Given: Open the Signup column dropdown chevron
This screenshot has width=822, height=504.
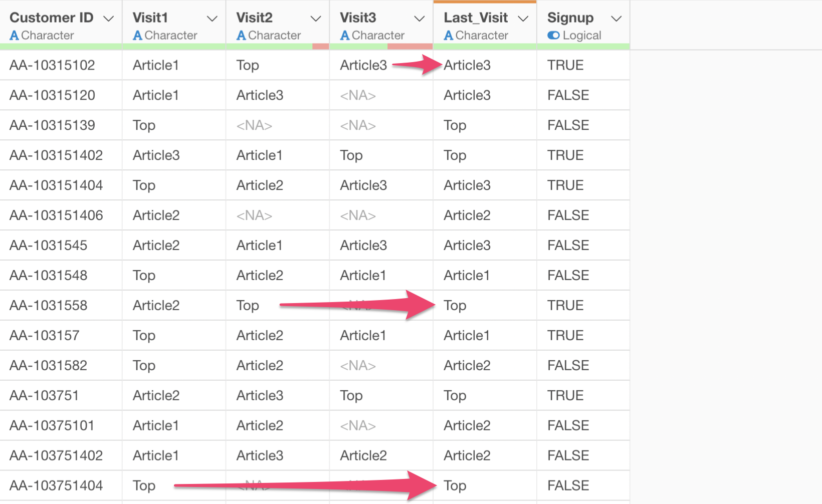Looking at the screenshot, I should [616, 19].
